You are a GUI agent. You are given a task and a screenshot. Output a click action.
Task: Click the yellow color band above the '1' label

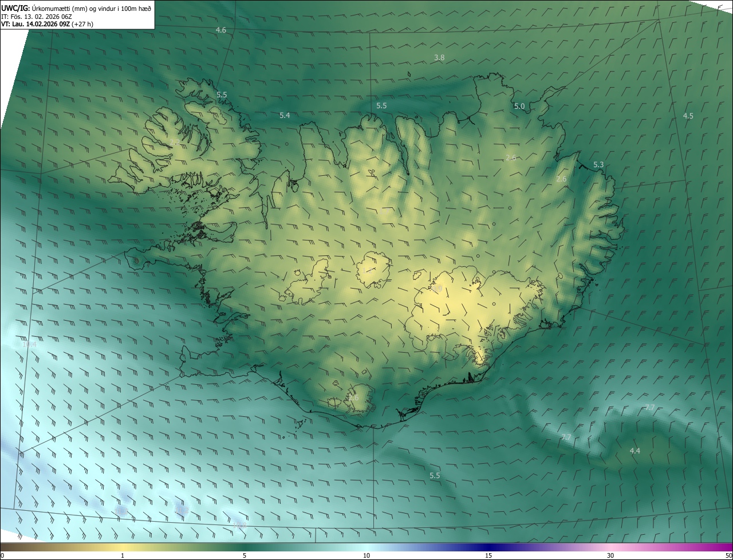tap(123, 547)
